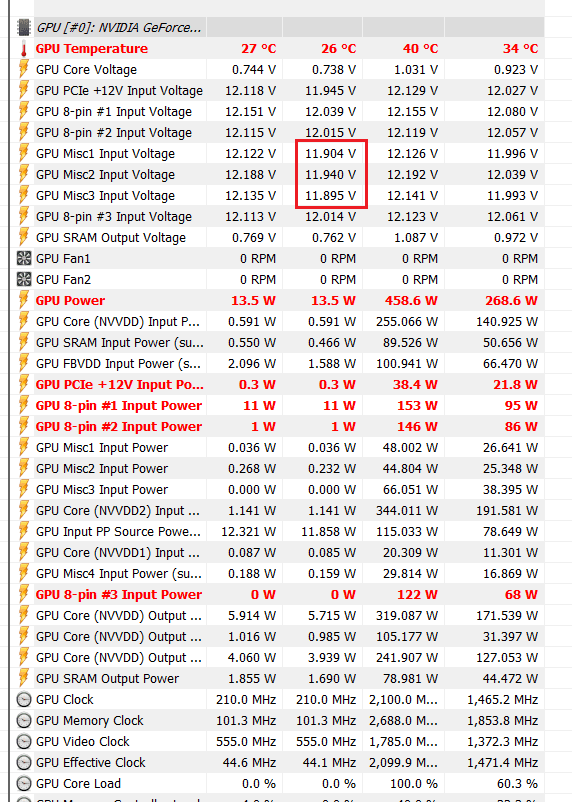The width and height of the screenshot is (572, 802).
Task: Click the lightning icon beside GPU Power
Action: click(24, 300)
